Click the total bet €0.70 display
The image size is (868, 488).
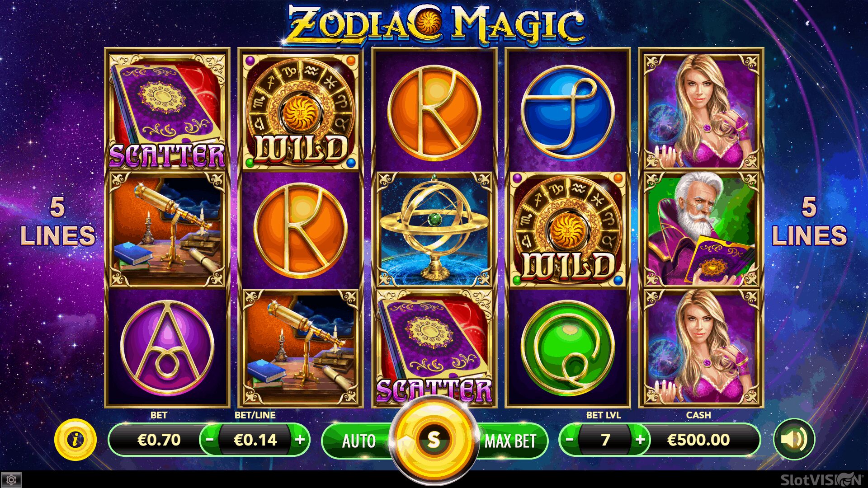[159, 440]
